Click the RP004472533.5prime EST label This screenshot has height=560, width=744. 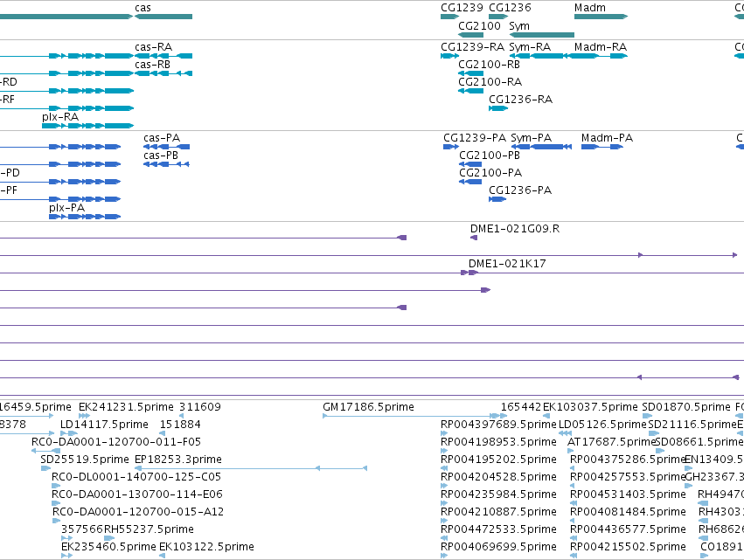click(x=498, y=529)
